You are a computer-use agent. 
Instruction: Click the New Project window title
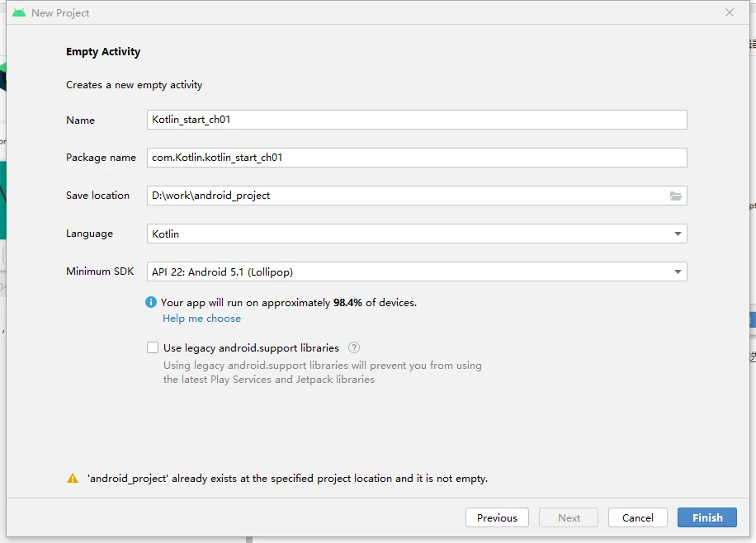(x=60, y=13)
